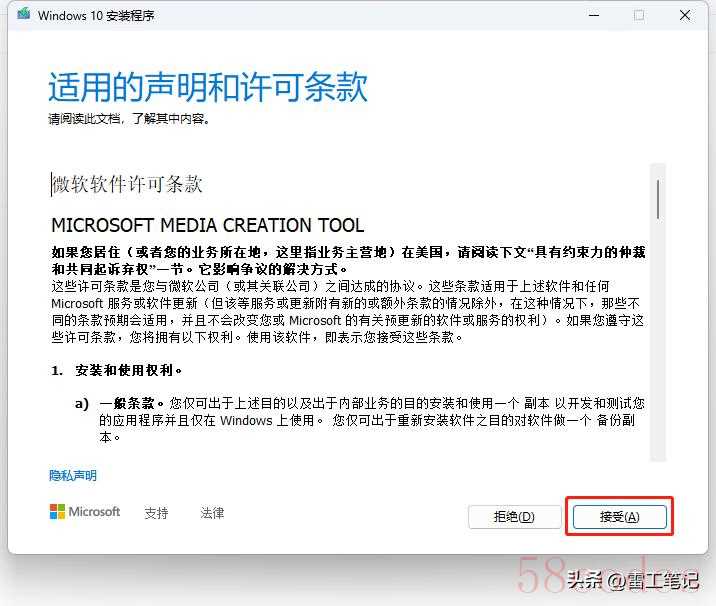
Task: Open the 支持 support link
Action: click(156, 513)
